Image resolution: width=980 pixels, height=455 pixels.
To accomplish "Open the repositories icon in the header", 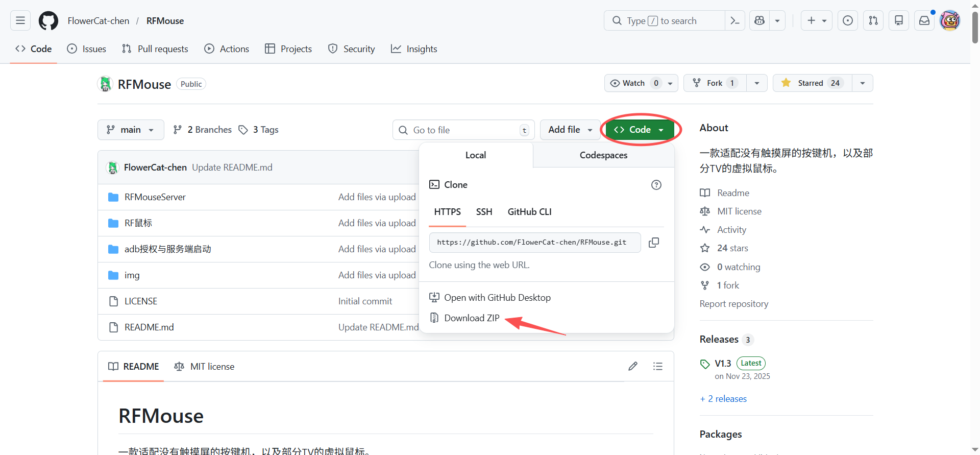I will point(899,20).
